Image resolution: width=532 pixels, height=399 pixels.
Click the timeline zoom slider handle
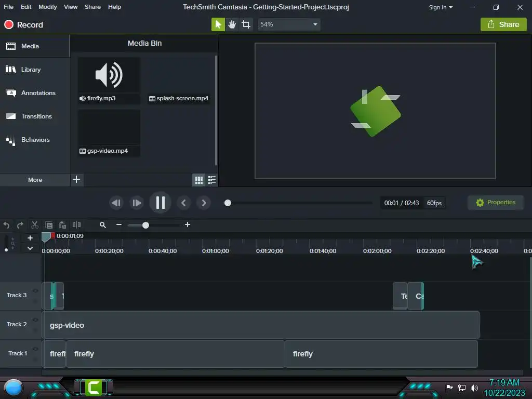(145, 225)
